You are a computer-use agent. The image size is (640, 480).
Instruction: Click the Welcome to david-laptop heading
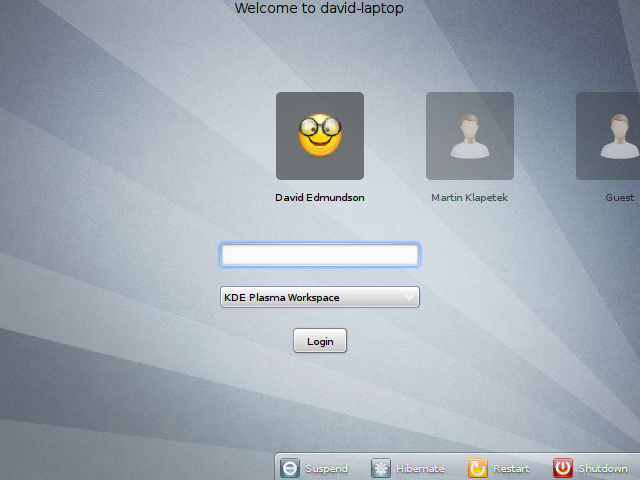319,8
